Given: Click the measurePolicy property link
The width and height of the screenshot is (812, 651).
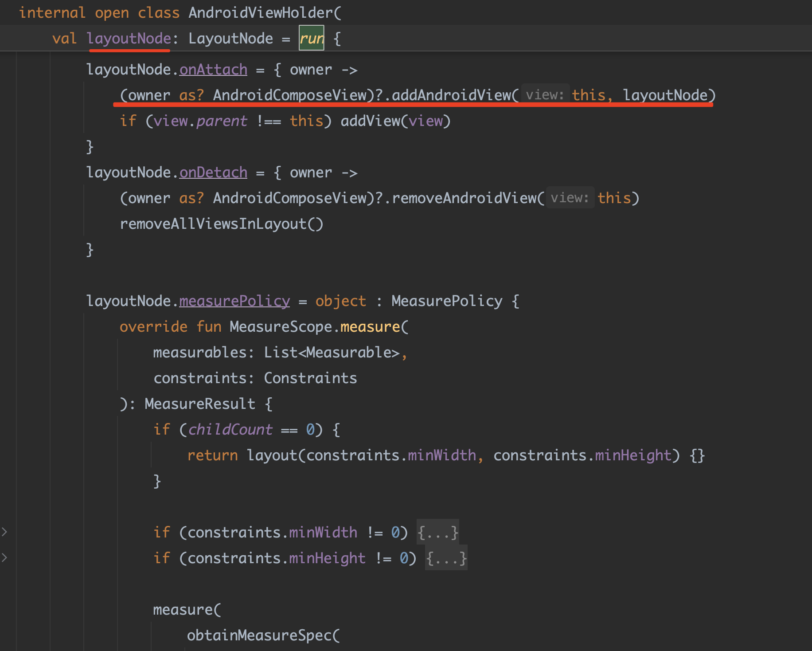Looking at the screenshot, I should [x=234, y=301].
